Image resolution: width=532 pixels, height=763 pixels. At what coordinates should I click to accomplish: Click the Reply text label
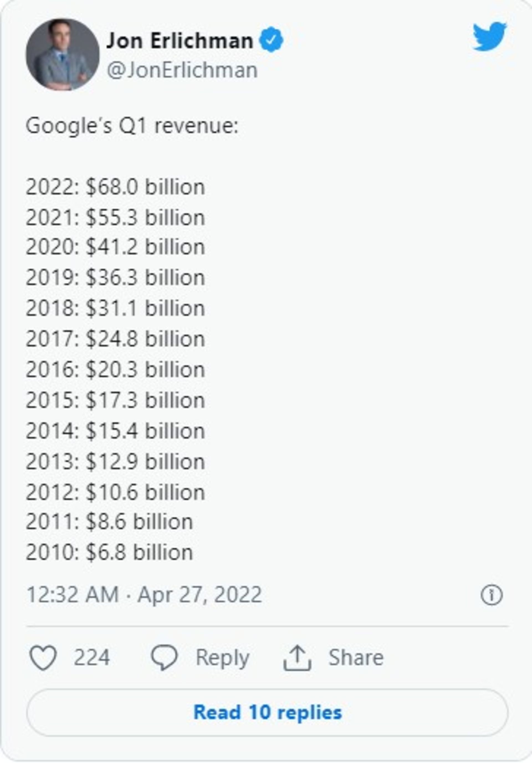point(222,657)
